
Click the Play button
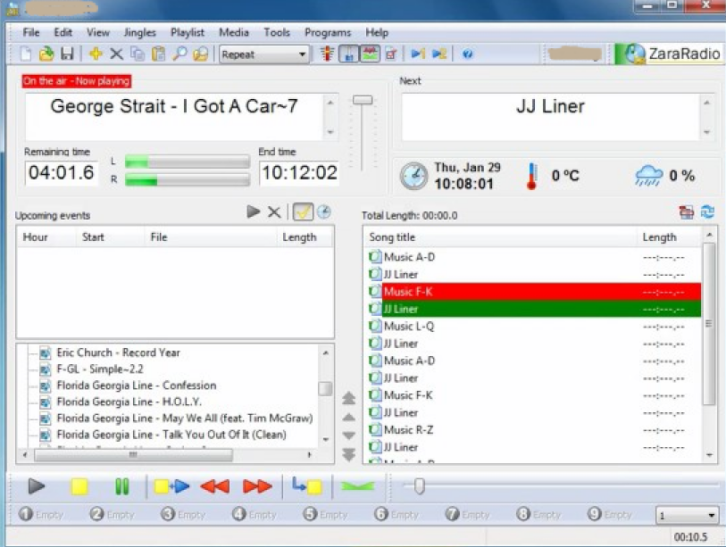[x=36, y=486]
